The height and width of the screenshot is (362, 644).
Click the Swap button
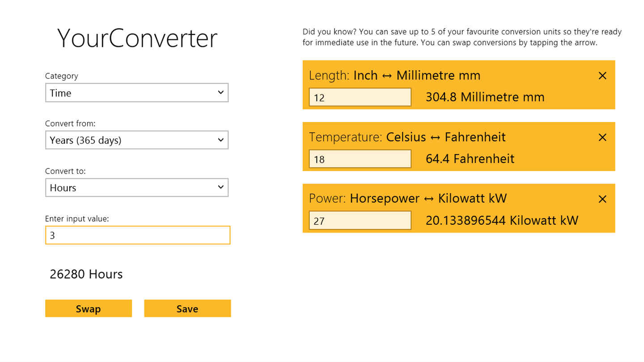click(89, 309)
